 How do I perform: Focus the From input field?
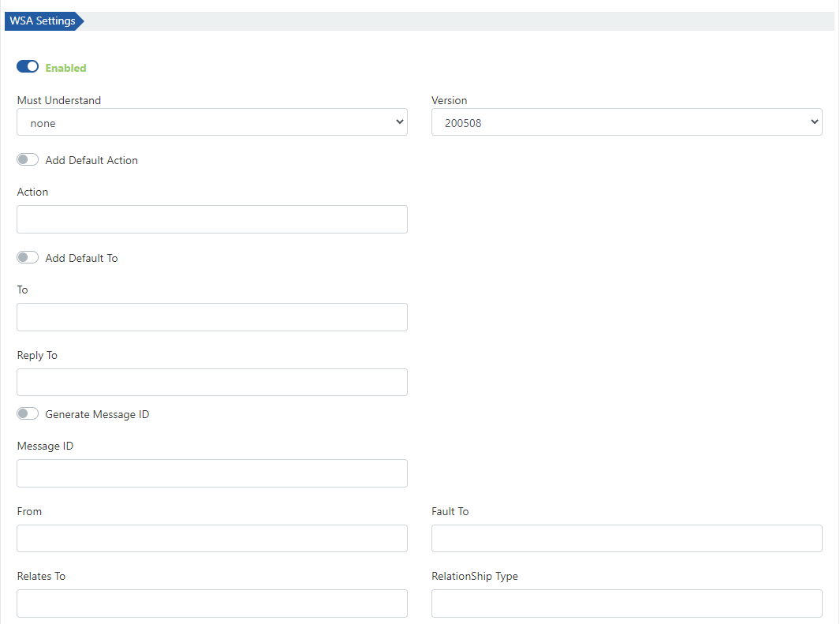coord(211,538)
